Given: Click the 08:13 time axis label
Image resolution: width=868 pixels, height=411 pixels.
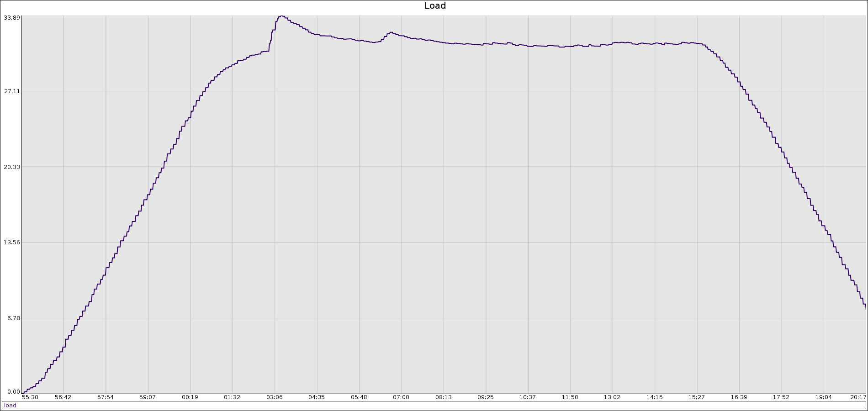Looking at the screenshot, I should click(x=444, y=397).
